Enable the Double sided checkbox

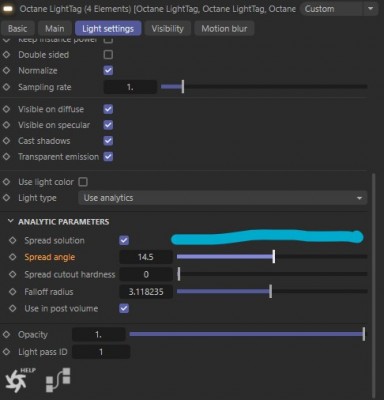tap(108, 55)
